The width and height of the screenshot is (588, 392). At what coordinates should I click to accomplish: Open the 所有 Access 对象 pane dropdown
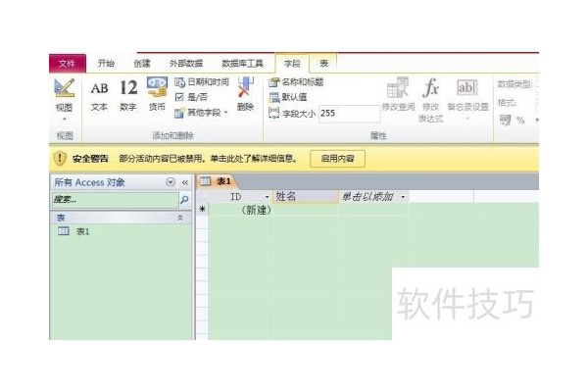point(171,182)
